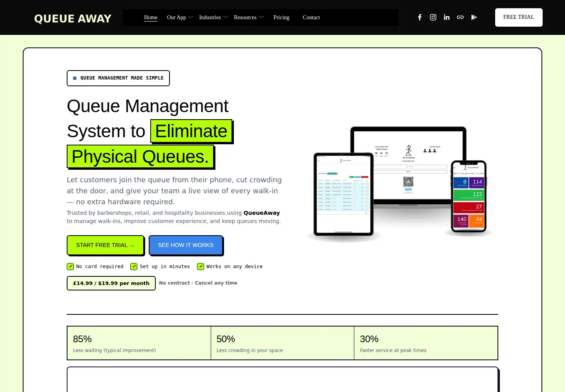Go to the Home menu item
This screenshot has width=565, height=392.
(151, 17)
